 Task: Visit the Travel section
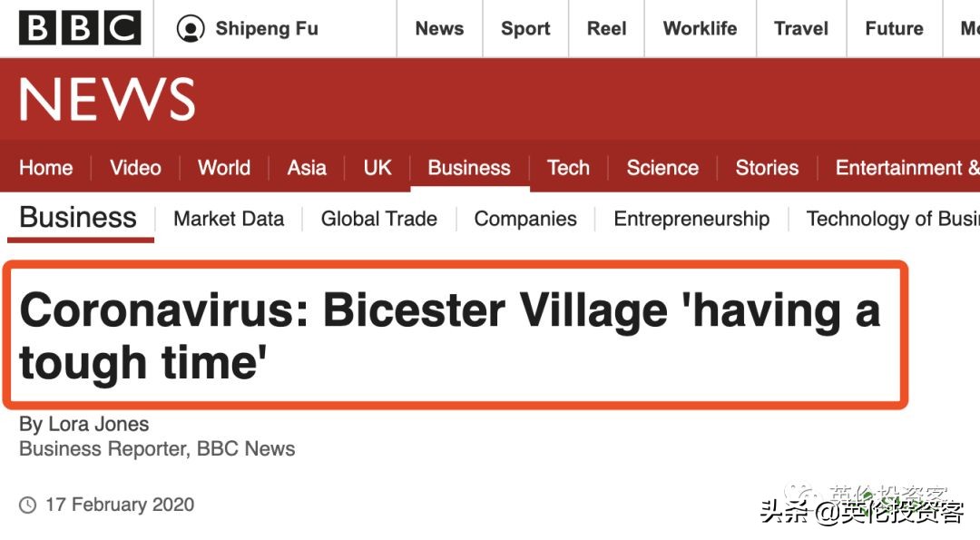800,28
